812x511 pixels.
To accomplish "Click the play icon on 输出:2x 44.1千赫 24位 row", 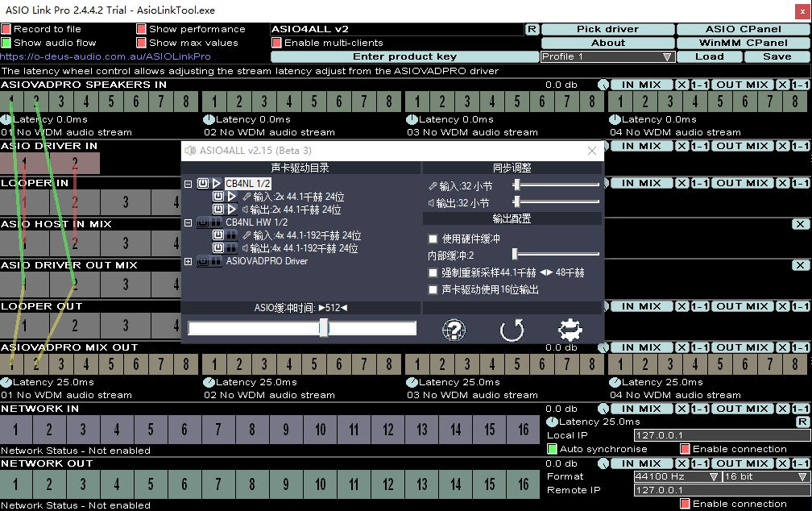I will (x=232, y=210).
